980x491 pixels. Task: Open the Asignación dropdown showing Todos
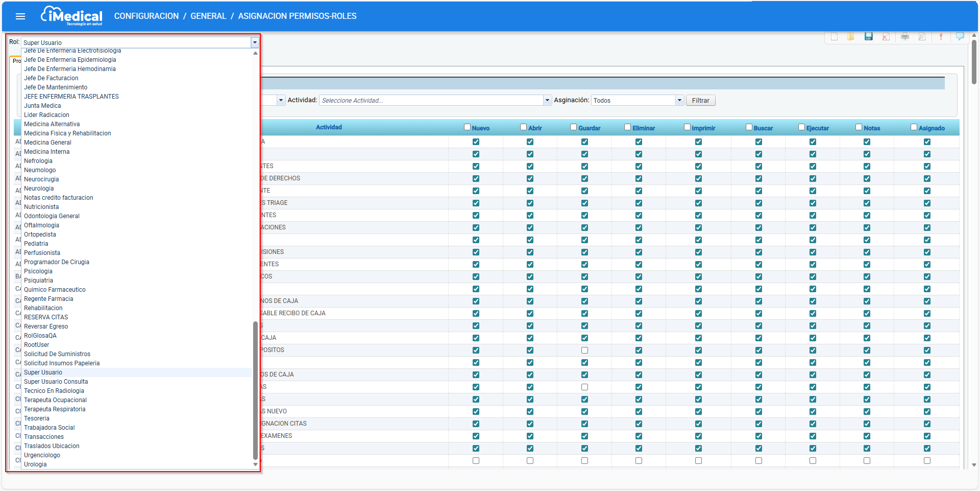pos(679,100)
